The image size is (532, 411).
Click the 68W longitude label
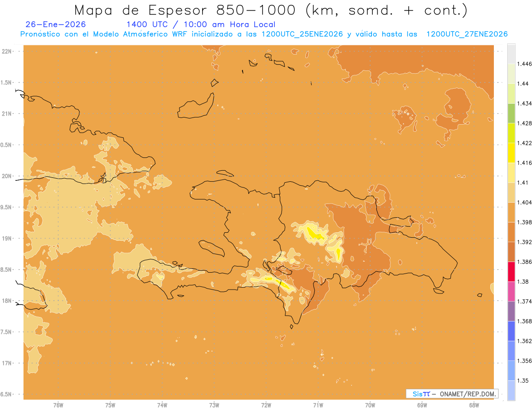(474, 405)
